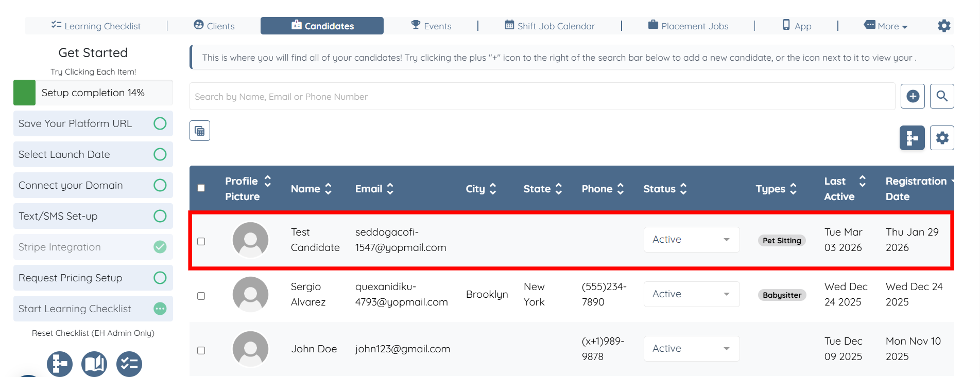Expand the More menu in navigation

coord(886,26)
